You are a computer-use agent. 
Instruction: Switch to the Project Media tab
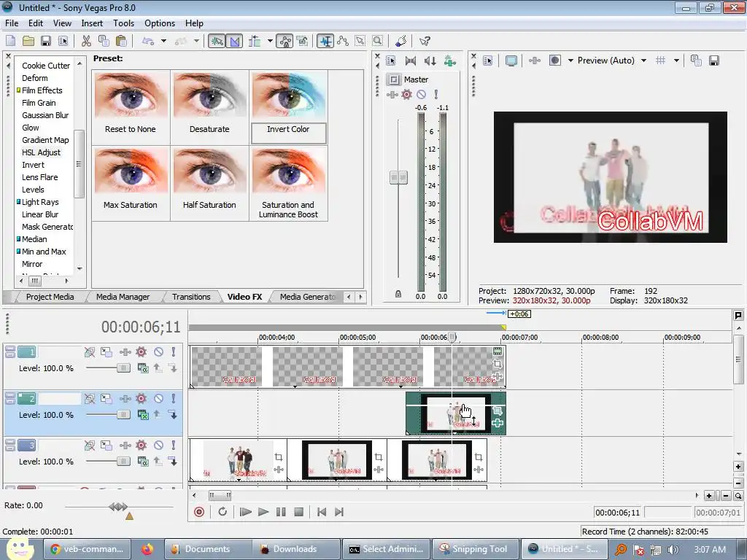pyautogui.click(x=50, y=297)
